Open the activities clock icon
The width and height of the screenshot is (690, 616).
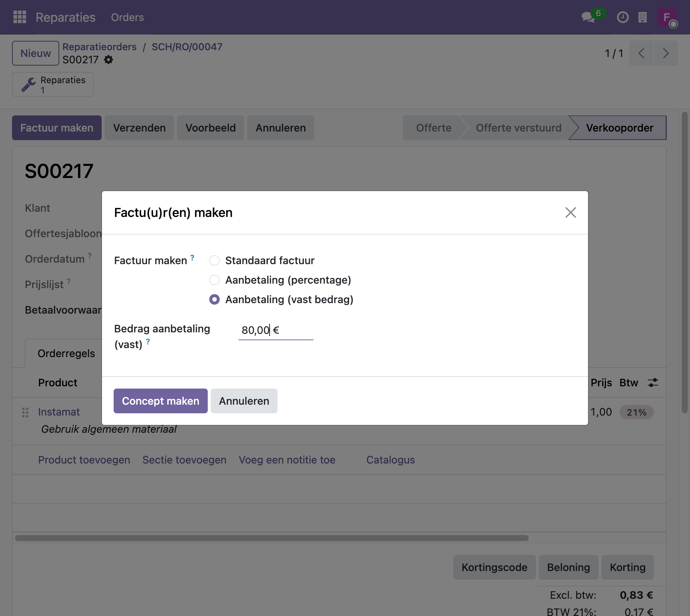[623, 17]
